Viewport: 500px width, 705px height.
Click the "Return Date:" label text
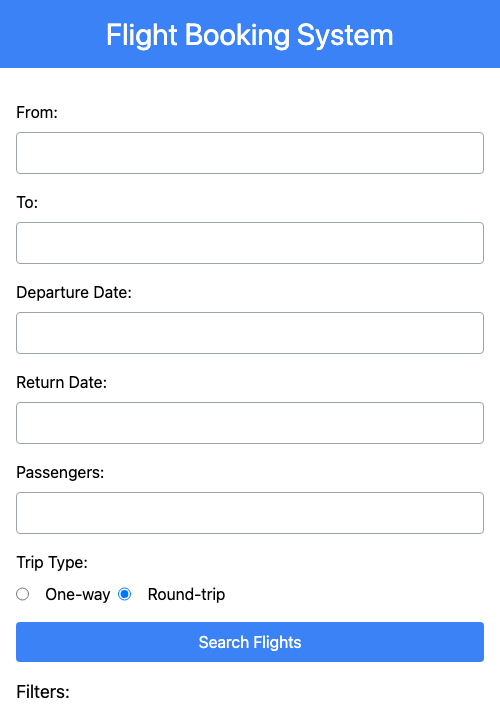62,382
